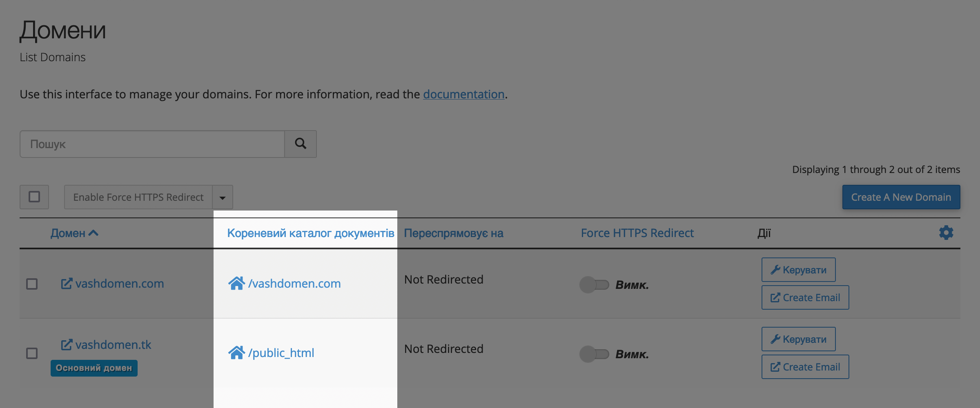The width and height of the screenshot is (980, 408).
Task: Check the vashdomen.com row checkbox
Action: tap(32, 284)
